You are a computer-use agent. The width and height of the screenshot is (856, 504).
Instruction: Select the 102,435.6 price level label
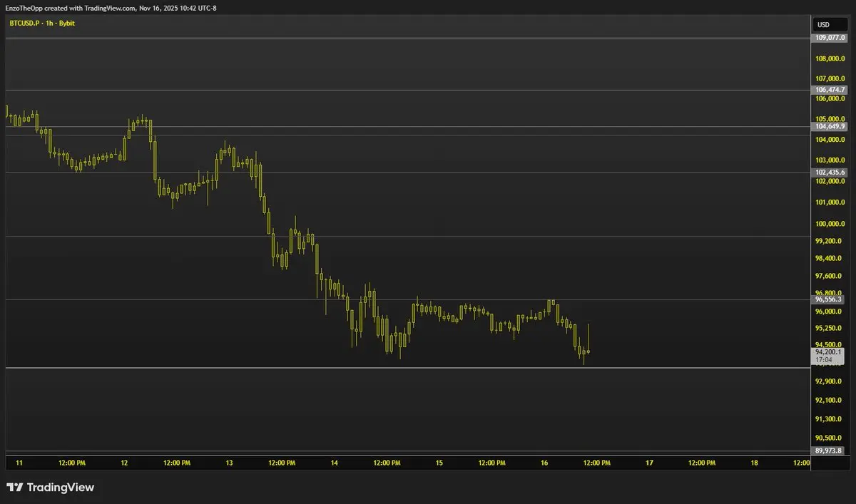click(x=830, y=173)
